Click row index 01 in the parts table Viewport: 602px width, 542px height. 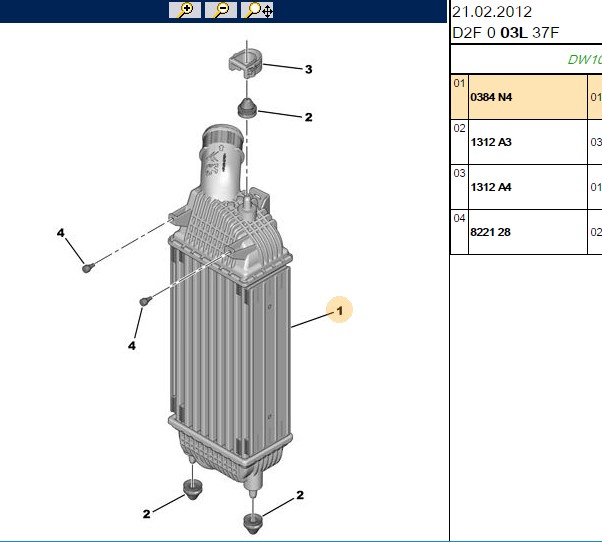[459, 83]
